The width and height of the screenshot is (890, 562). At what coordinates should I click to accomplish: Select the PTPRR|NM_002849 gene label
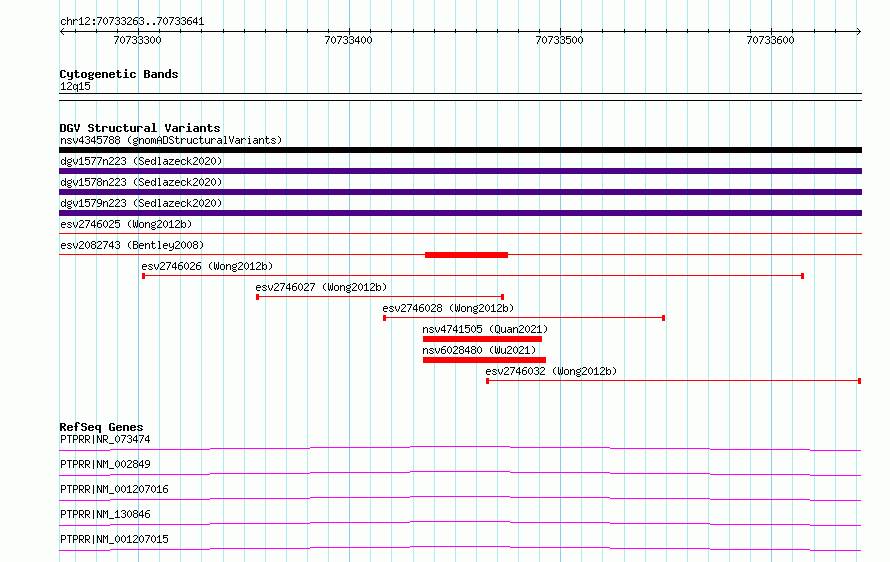[x=105, y=464]
